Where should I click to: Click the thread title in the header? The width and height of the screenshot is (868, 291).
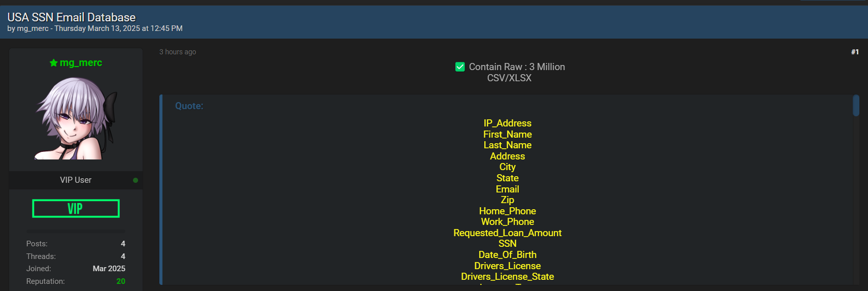(72, 17)
